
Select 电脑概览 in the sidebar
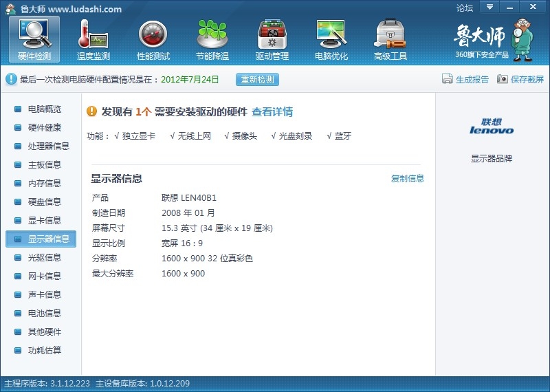pos(44,109)
